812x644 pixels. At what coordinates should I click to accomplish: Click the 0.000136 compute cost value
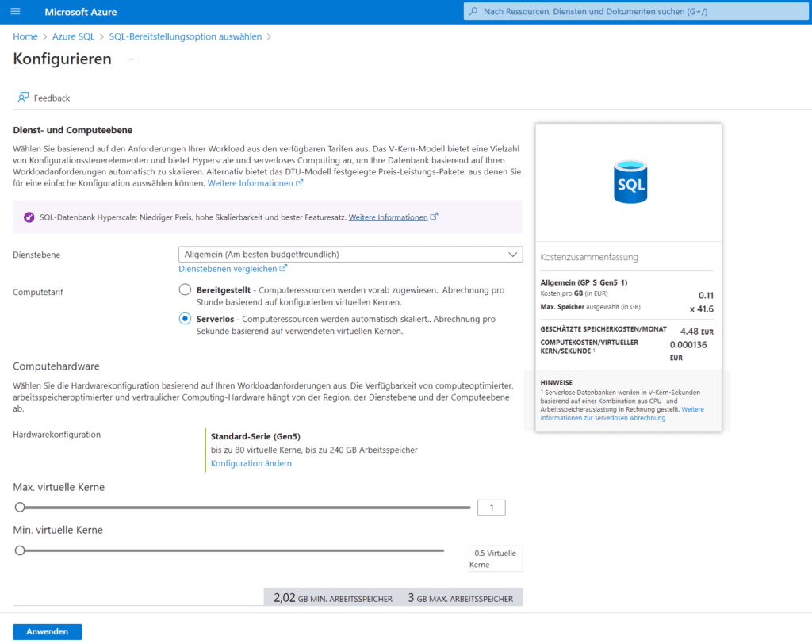pos(688,344)
